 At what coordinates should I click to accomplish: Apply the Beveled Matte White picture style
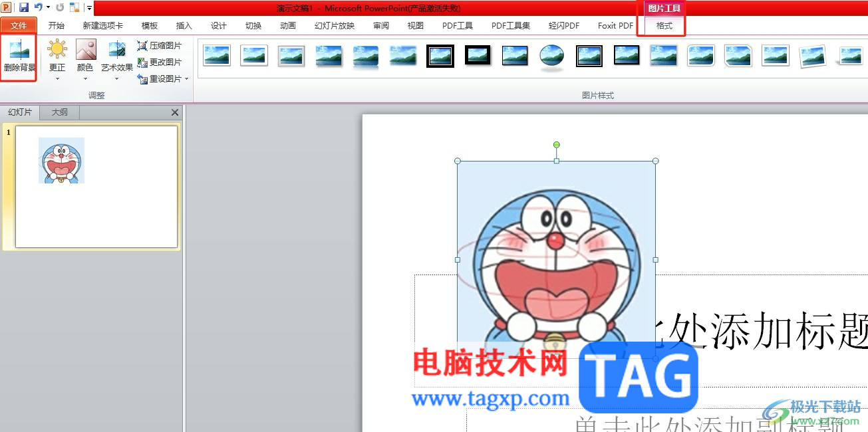point(254,56)
